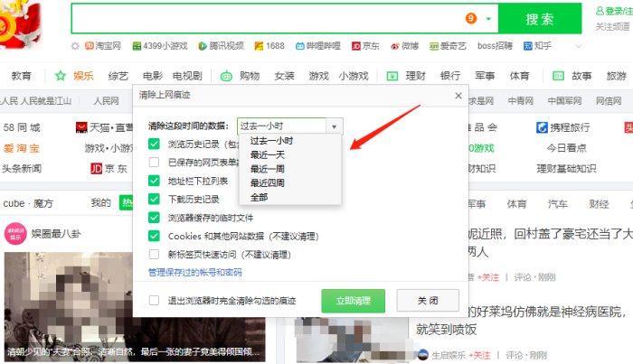Open the 腾讯视频 shortcut
The image size is (633, 364).
pyautogui.click(x=222, y=46)
